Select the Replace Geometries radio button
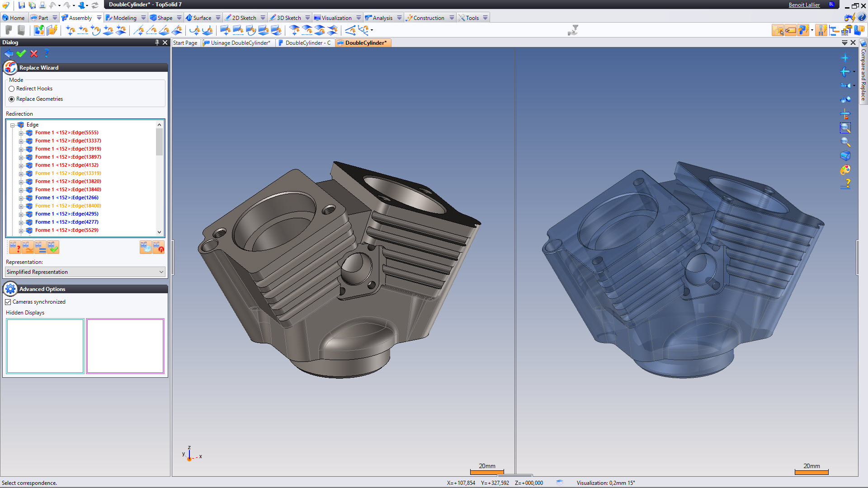The image size is (868, 488). pyautogui.click(x=12, y=99)
